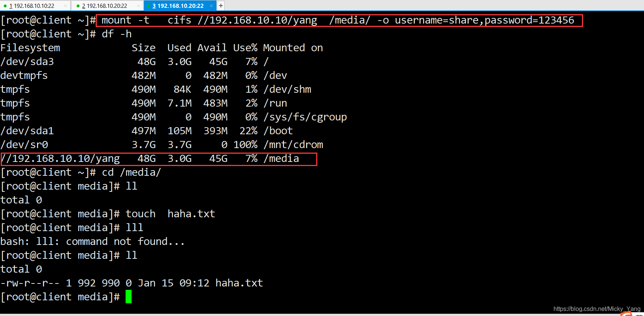Click the green connection dot on tab 2
Viewport: 644px width, 316px height.
coord(78,6)
